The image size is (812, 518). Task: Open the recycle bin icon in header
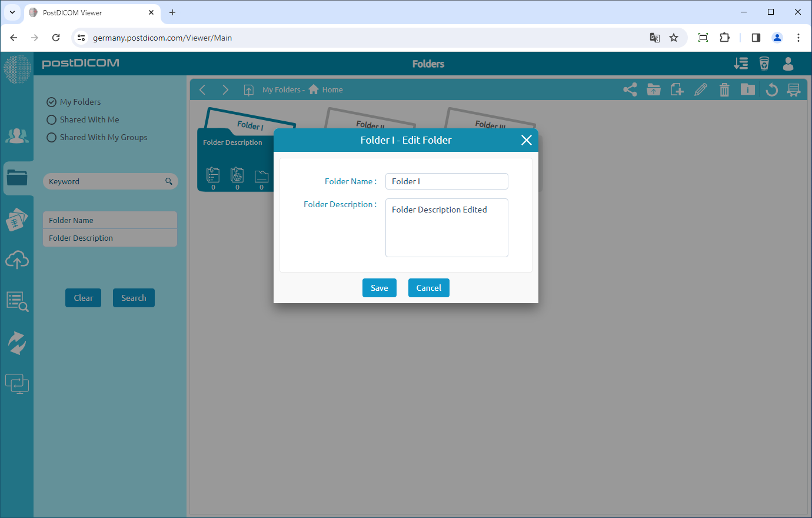point(764,64)
